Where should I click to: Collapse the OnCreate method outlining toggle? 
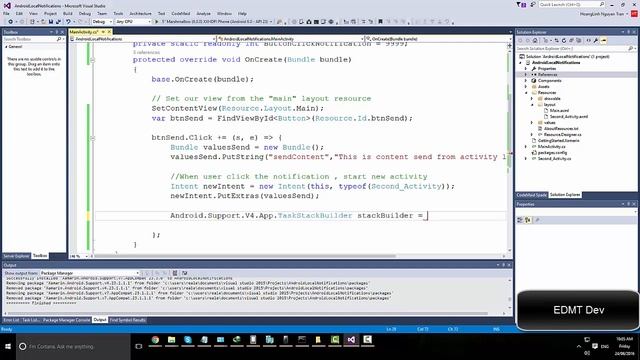93,60
